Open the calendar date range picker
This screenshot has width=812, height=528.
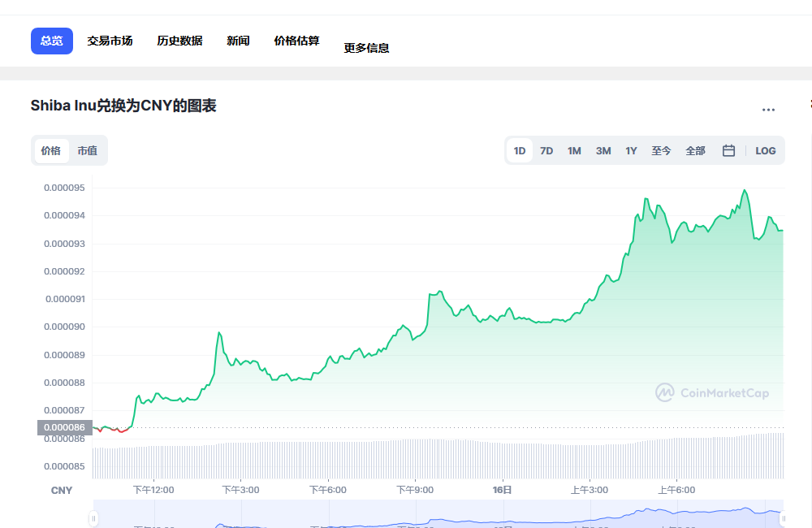pos(728,150)
